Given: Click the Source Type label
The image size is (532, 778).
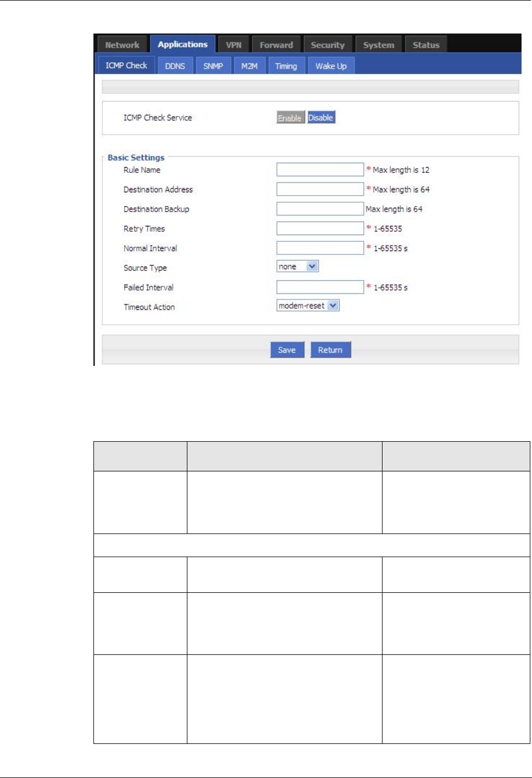Looking at the screenshot, I should pyautogui.click(x=145, y=268).
